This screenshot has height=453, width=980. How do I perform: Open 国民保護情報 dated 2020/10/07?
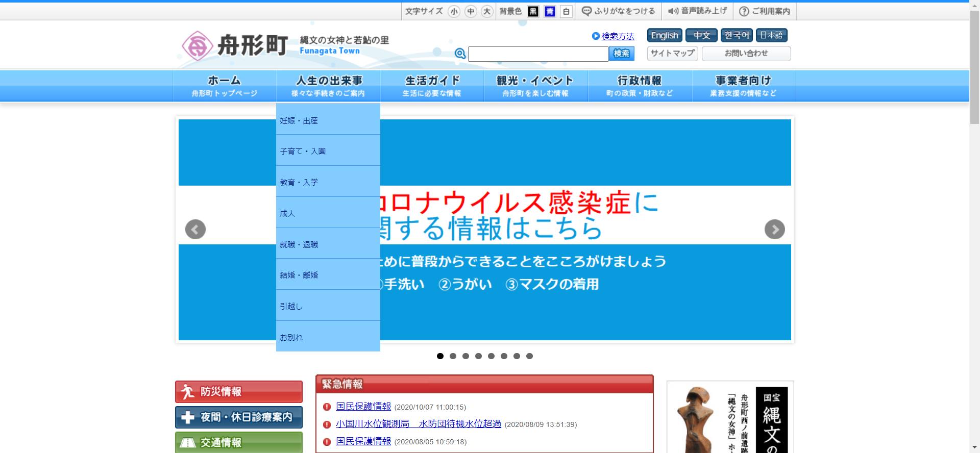(363, 407)
